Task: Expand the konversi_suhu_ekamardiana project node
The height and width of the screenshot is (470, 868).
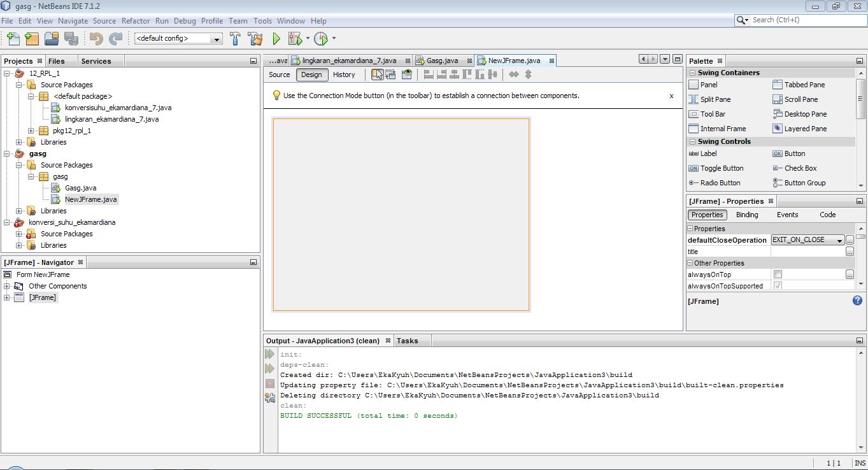Action: point(7,222)
